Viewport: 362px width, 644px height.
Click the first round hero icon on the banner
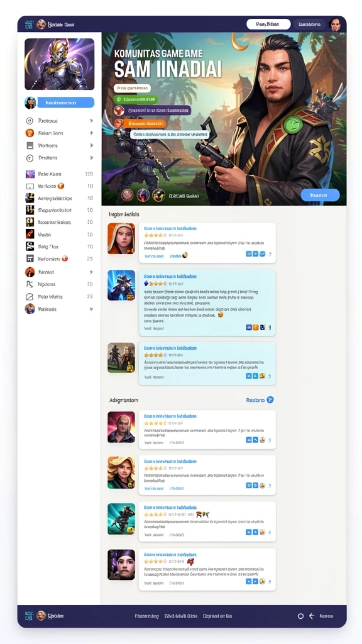click(x=128, y=195)
